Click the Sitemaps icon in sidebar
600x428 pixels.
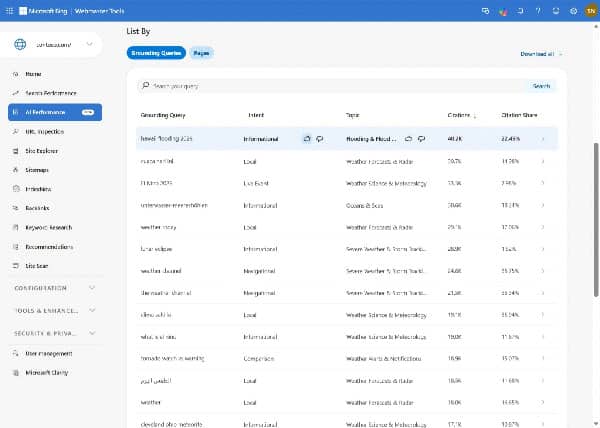[15, 170]
